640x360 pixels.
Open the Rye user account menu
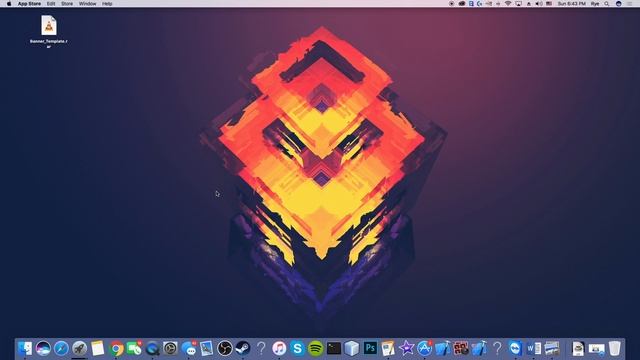tap(595, 4)
